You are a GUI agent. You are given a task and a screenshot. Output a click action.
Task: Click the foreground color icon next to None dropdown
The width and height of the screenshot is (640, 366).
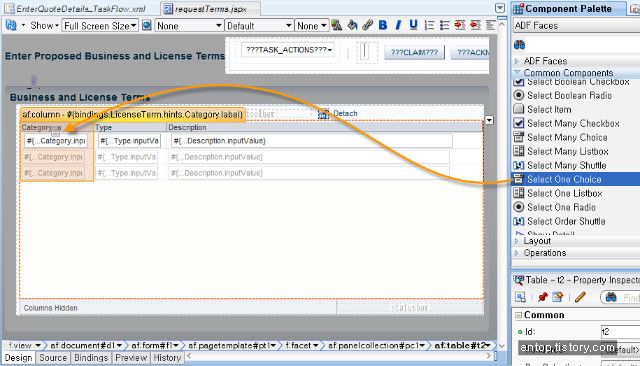pyautogui.click(x=337, y=25)
